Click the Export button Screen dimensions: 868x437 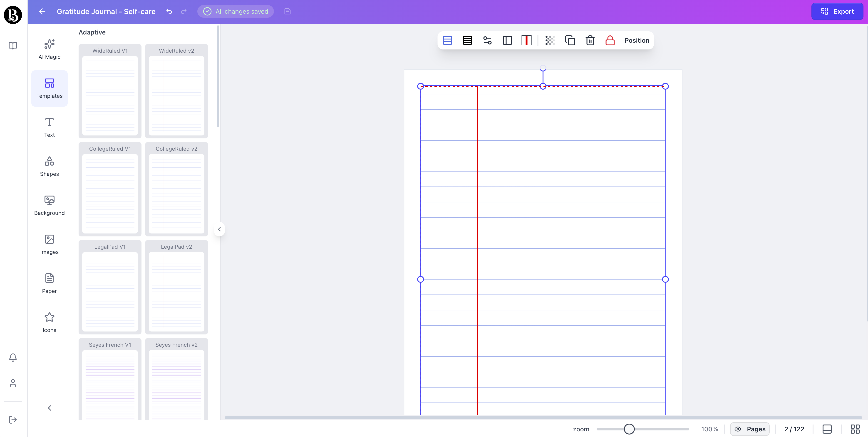point(838,11)
